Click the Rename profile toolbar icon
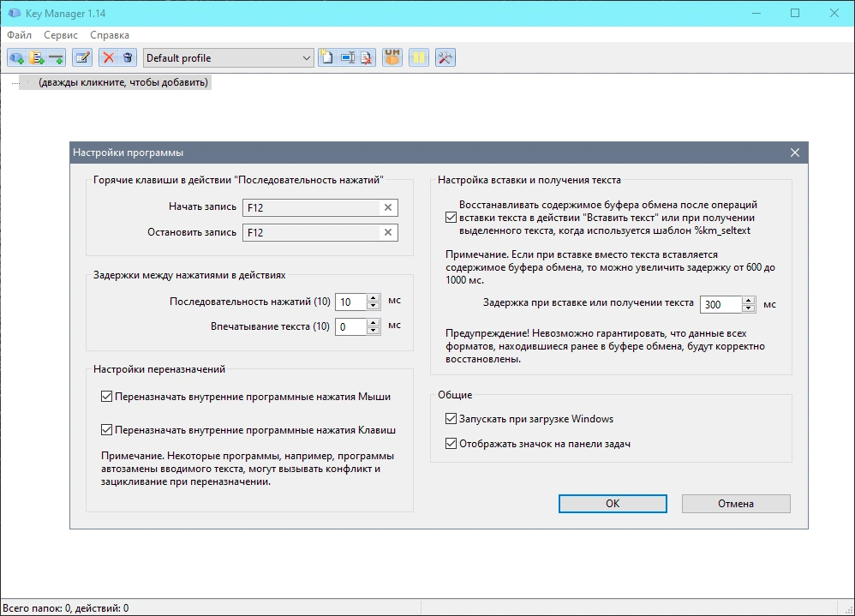Image resolution: width=855 pixels, height=616 pixels. [x=347, y=57]
